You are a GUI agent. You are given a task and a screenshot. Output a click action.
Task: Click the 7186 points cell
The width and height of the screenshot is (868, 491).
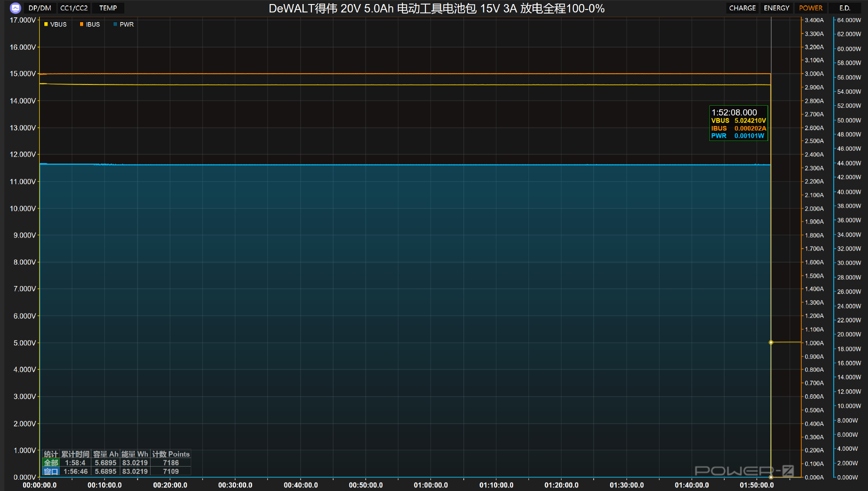click(171, 463)
